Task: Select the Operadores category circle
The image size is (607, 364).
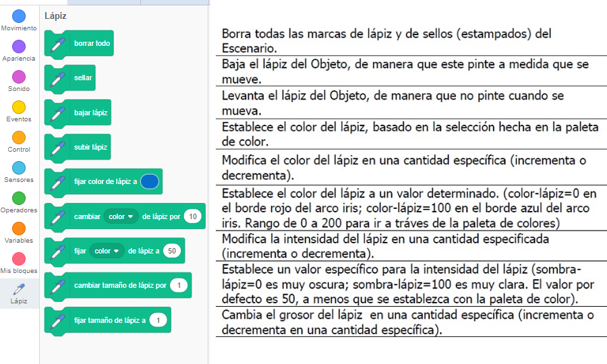Action: 19,198
